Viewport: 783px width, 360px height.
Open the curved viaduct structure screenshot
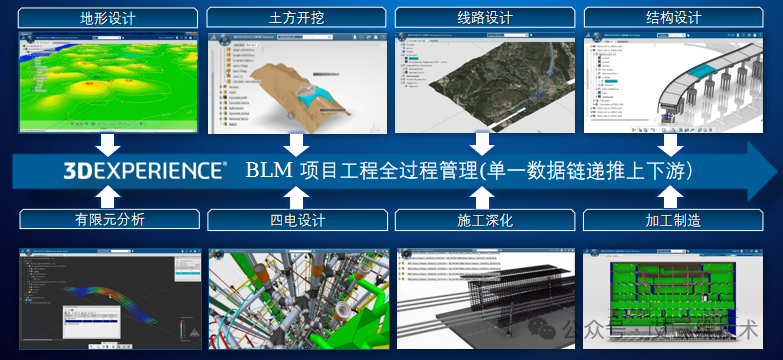pos(673,83)
